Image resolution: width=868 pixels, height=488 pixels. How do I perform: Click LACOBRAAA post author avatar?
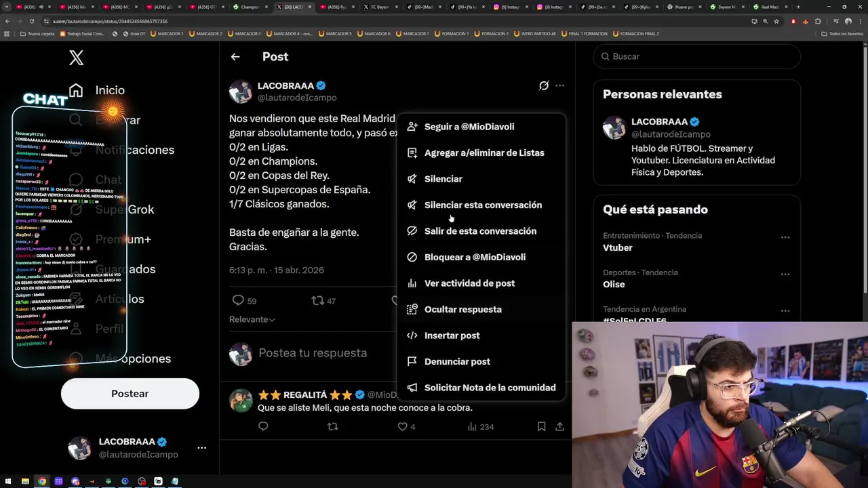pos(241,91)
